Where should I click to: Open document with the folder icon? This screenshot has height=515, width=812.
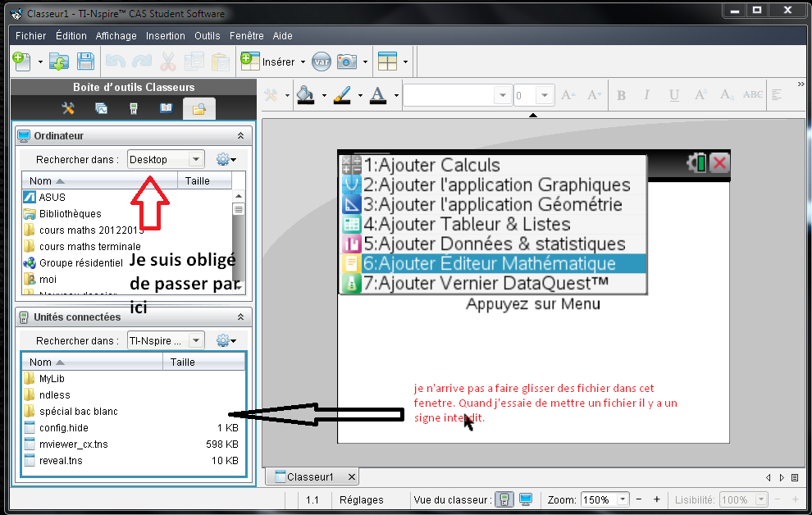[59, 62]
